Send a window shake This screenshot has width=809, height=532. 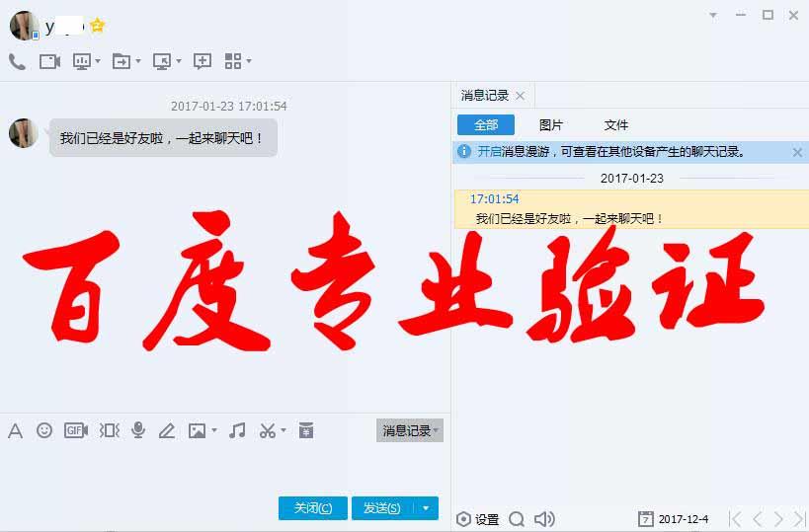coord(109,430)
